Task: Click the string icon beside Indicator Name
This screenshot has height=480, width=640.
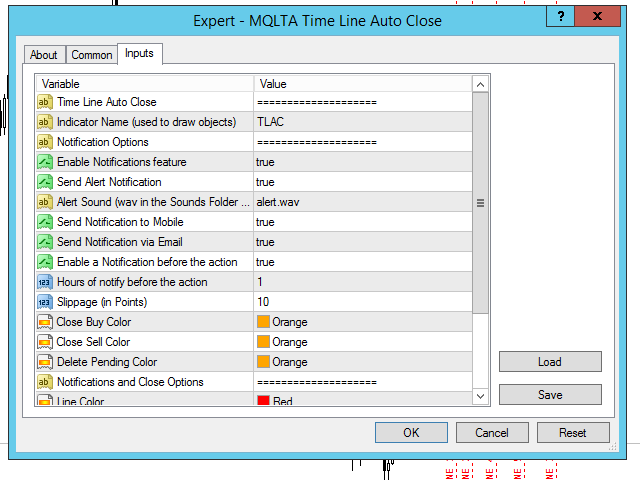Action: click(45, 122)
